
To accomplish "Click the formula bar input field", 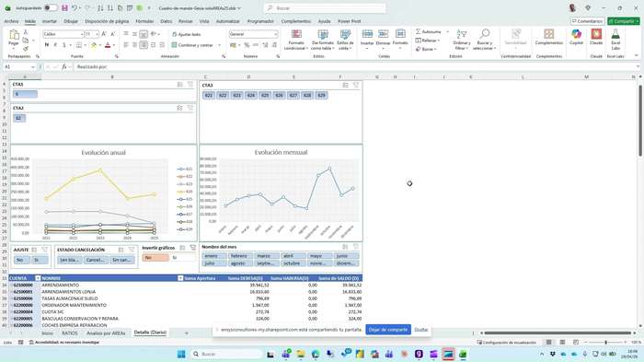I will click(353, 66).
